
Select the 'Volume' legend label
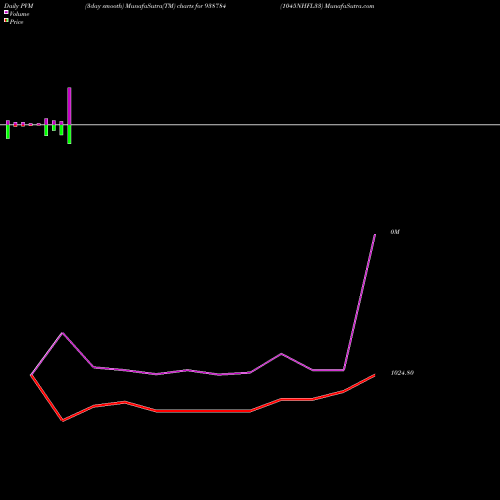pos(19,14)
